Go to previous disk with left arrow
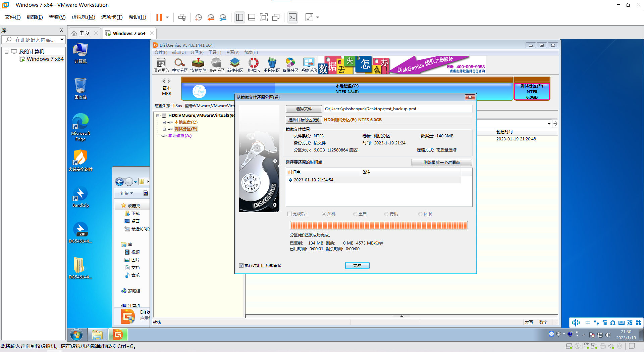The height and width of the screenshot is (352, 644). (x=164, y=81)
